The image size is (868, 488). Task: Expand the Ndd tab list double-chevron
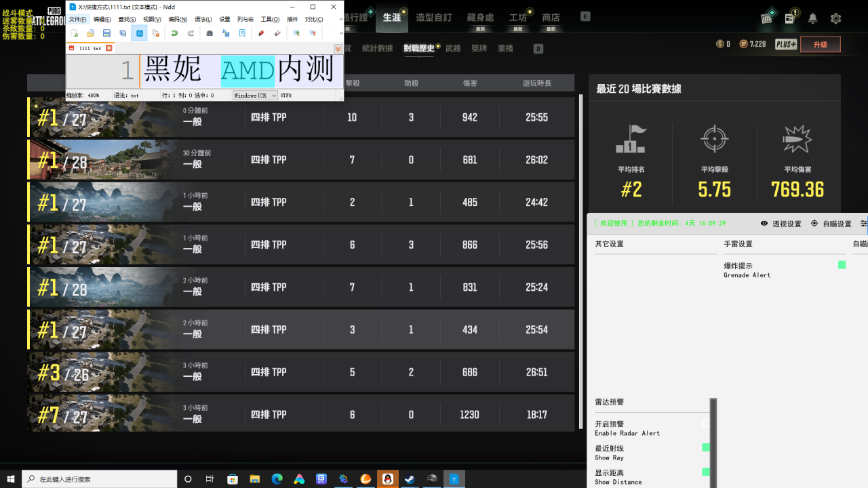[x=338, y=49]
